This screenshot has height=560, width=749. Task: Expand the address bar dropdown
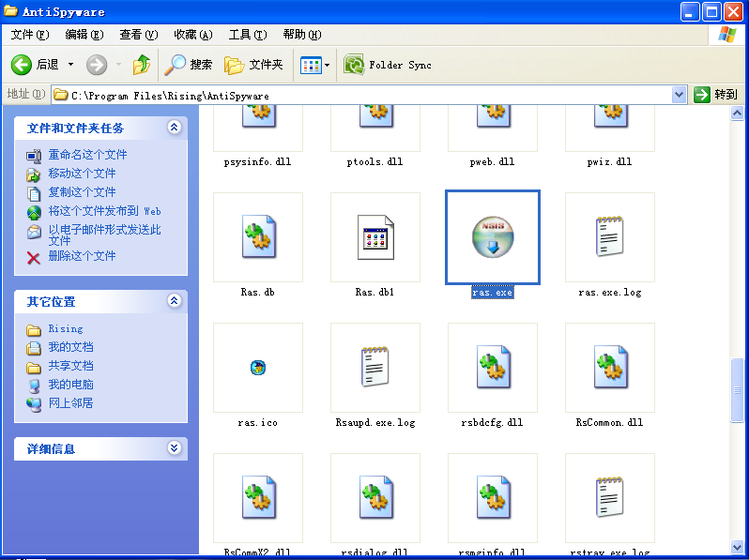tap(679, 95)
